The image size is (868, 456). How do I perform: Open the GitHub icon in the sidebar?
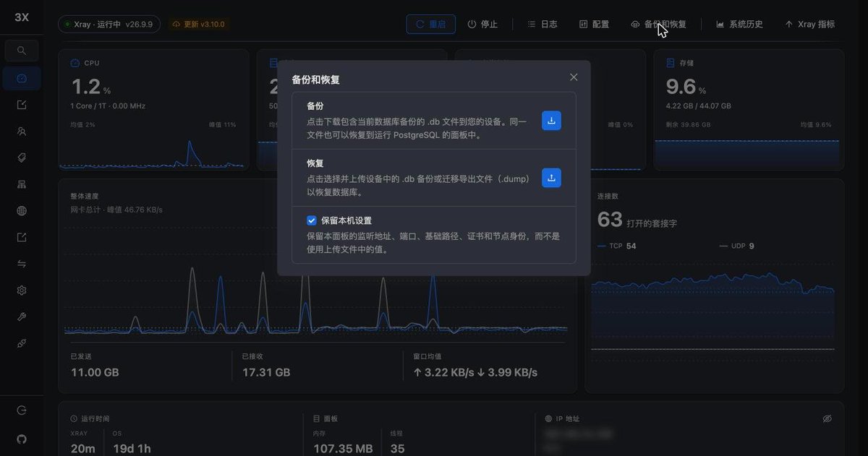(22, 439)
